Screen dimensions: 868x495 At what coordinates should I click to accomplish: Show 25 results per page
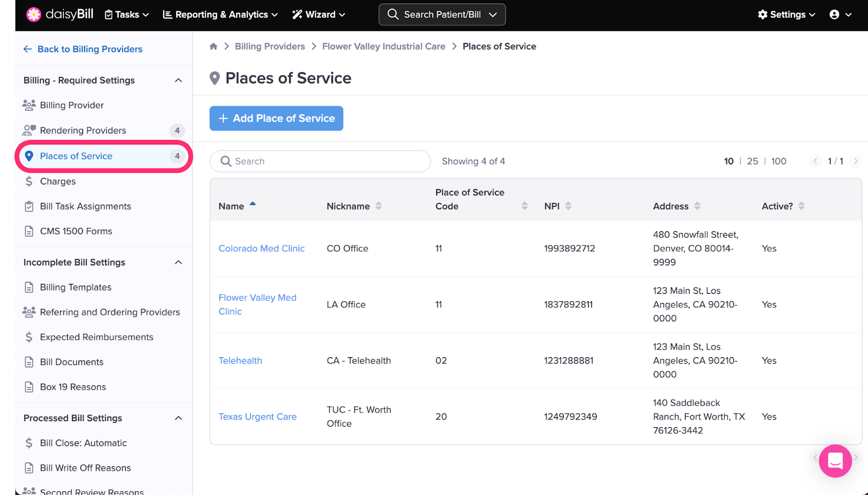pos(752,161)
